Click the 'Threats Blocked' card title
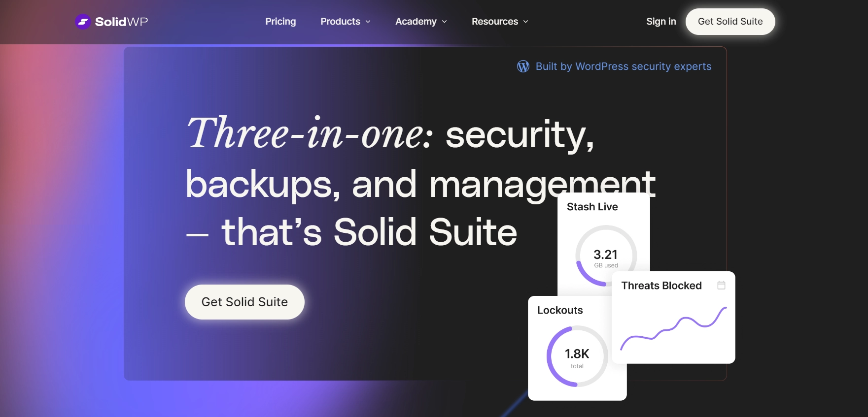Screen dimensions: 868x417 coord(661,286)
